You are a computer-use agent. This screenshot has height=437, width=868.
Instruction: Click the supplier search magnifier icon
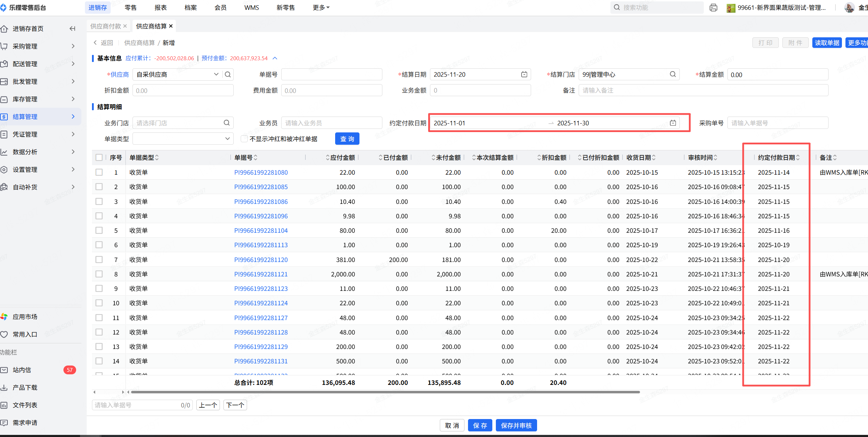pos(228,74)
